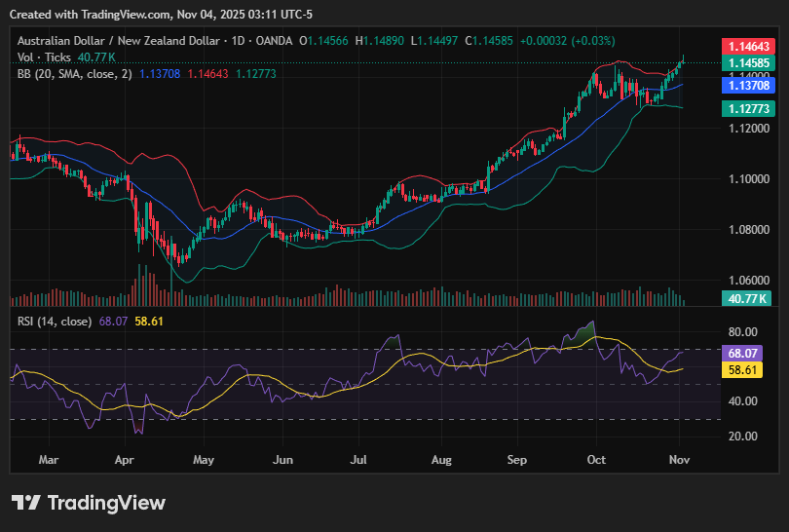Screen dimensions: 789x532
Task: Click the blue 1.13708 value in BB legend
Action: tap(160, 74)
